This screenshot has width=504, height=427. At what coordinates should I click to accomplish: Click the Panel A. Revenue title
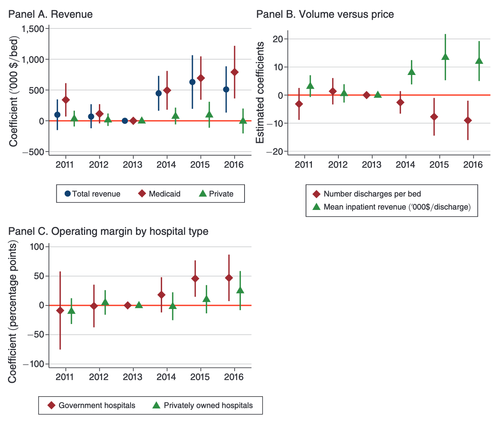[x=50, y=15]
